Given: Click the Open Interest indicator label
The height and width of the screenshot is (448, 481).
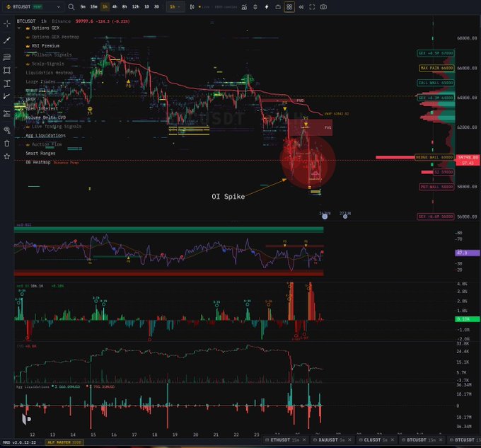Looking at the screenshot, I should (42, 108).
